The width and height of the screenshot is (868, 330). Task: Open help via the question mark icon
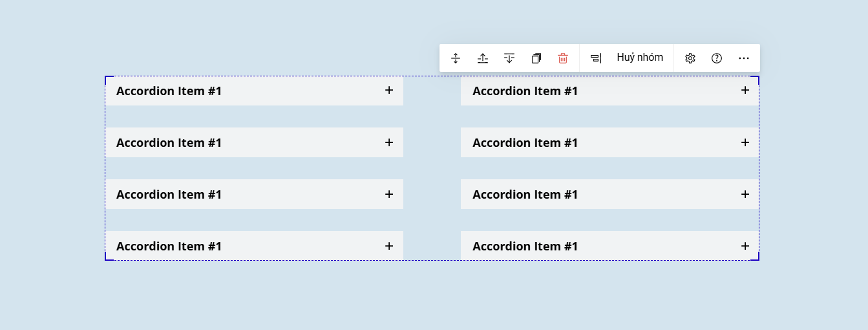pyautogui.click(x=717, y=58)
